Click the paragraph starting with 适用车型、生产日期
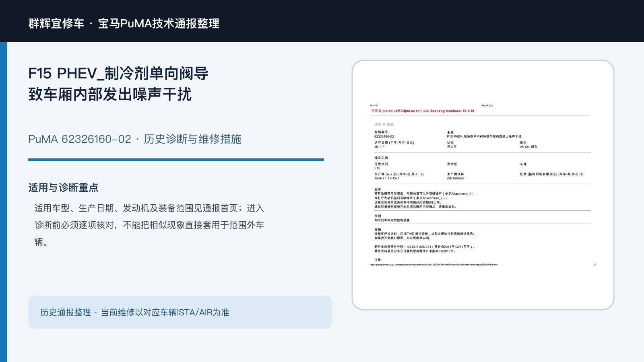The height and width of the screenshot is (362, 644). (x=149, y=225)
